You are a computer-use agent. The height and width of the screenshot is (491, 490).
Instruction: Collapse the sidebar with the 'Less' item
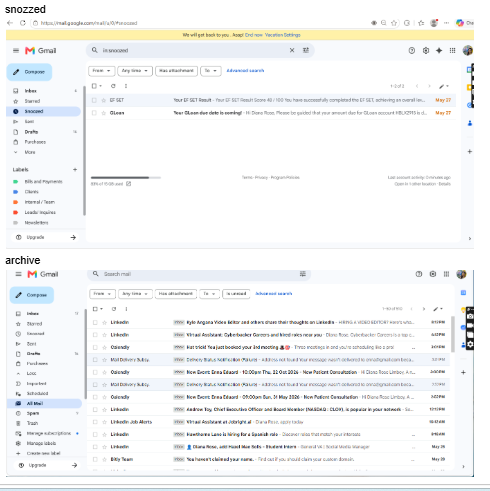pos(32,373)
